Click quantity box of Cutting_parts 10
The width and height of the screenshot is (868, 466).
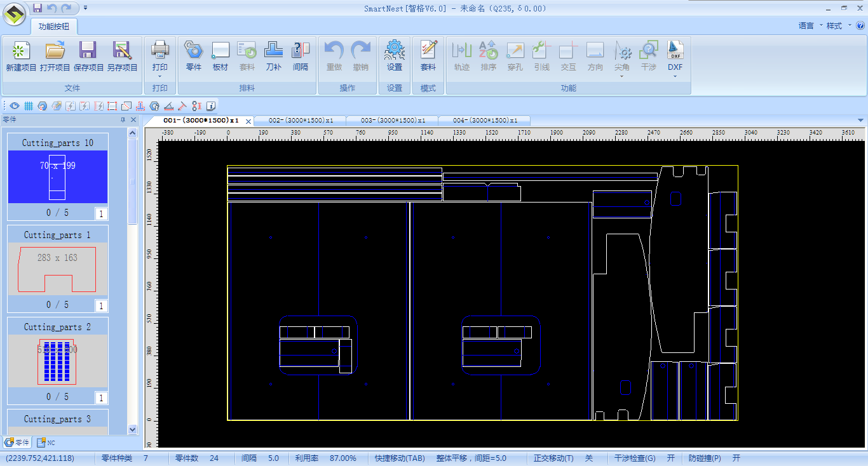tap(101, 214)
